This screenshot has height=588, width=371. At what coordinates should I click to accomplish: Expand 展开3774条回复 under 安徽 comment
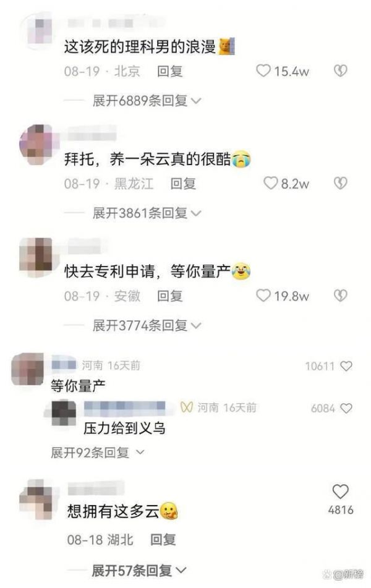pyautogui.click(x=147, y=325)
